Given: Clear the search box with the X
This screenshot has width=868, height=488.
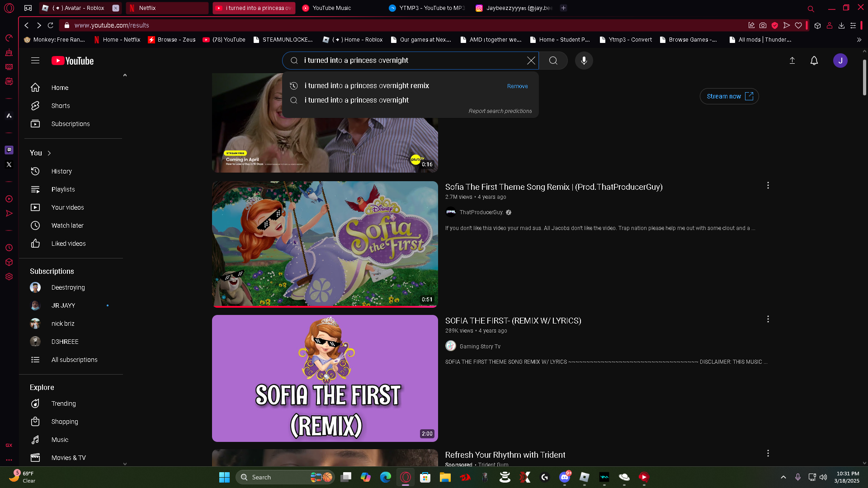Looking at the screenshot, I should coord(531,61).
